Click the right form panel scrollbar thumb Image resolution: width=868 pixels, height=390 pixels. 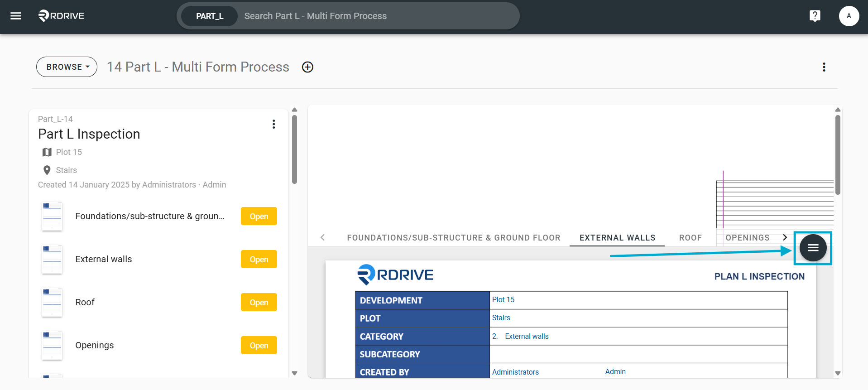click(x=838, y=155)
